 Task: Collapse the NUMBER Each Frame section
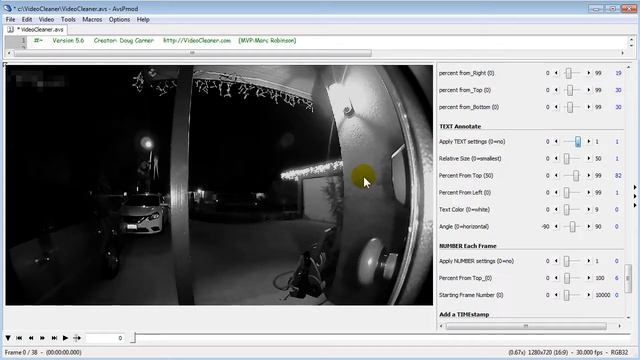[468, 246]
